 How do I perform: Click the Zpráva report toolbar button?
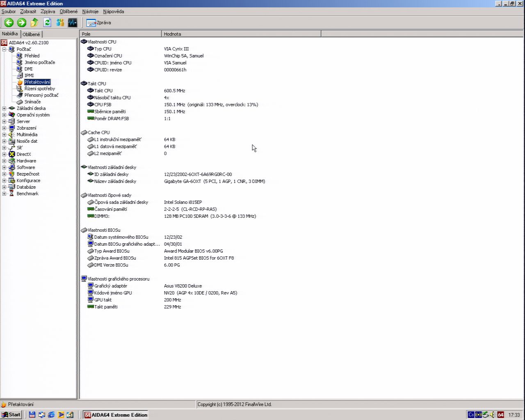pyautogui.click(x=98, y=23)
